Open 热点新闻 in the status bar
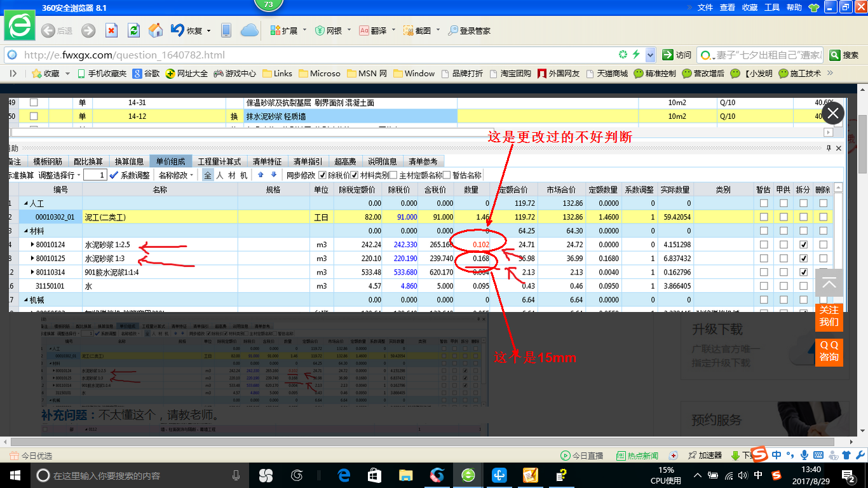Viewport: 868px width, 488px height. tap(637, 456)
